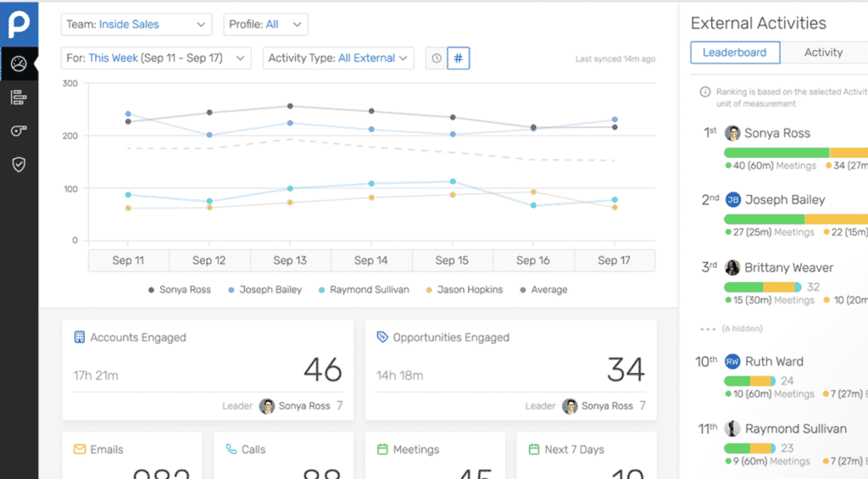Open the Team Inside Sales dropdown
This screenshot has width=868, height=479.
[136, 25]
